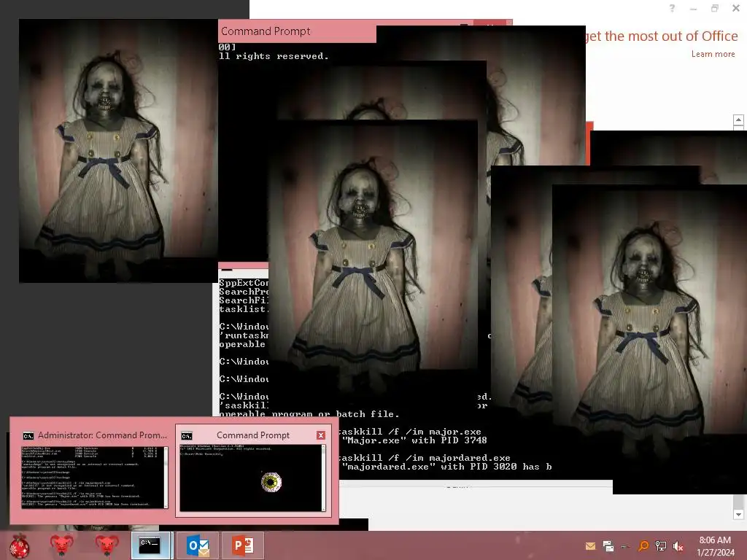The height and width of the screenshot is (560, 747).
Task: Click the Learn more link in Office
Action: point(713,54)
